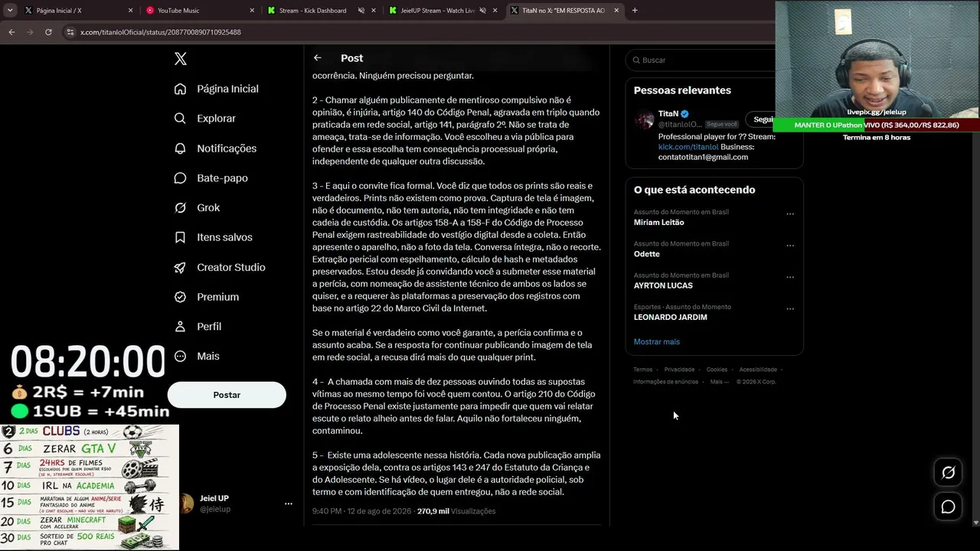Open account options next to Jeiel UP

point(289,504)
